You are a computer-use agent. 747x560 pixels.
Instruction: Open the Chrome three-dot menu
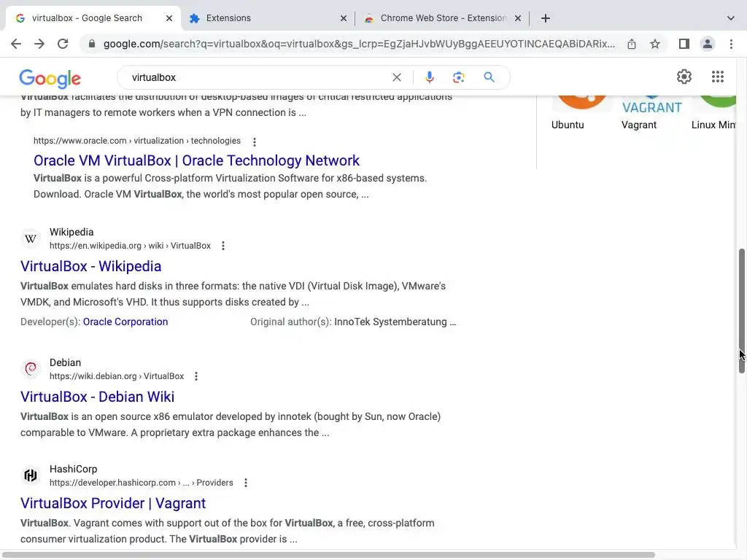pos(731,44)
